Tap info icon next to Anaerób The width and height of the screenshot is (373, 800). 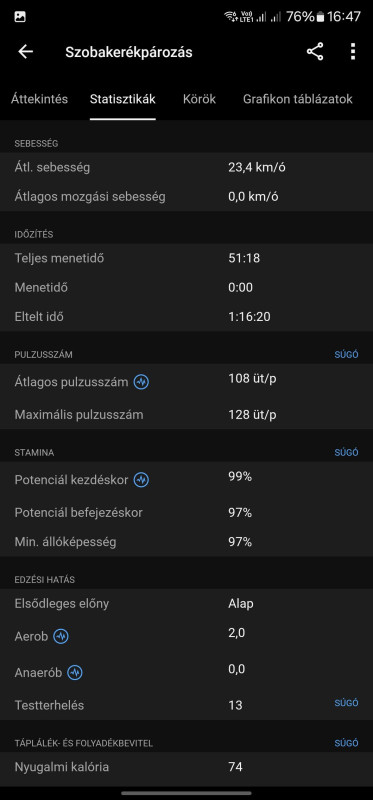coord(75,672)
